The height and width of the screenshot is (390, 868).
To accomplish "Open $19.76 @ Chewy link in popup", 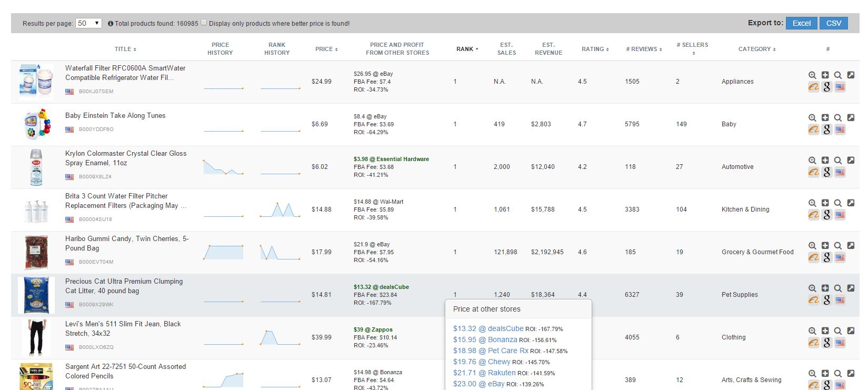I will [x=481, y=362].
